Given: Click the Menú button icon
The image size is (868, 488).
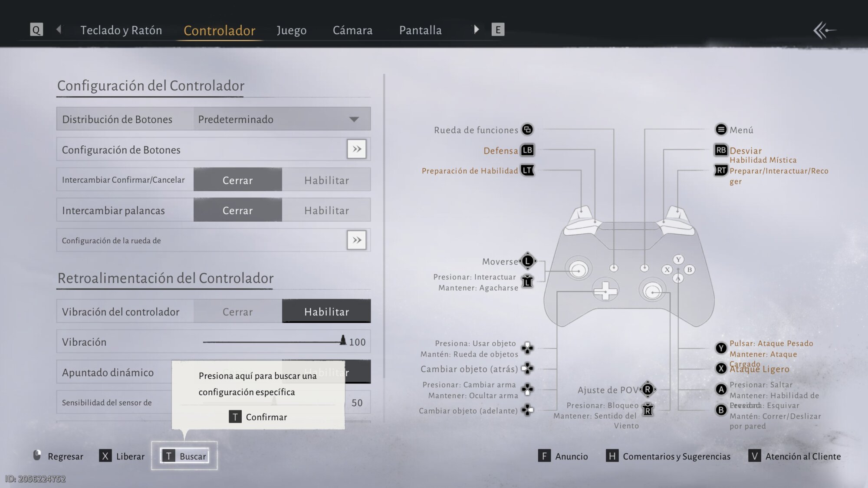Looking at the screenshot, I should pos(721,129).
